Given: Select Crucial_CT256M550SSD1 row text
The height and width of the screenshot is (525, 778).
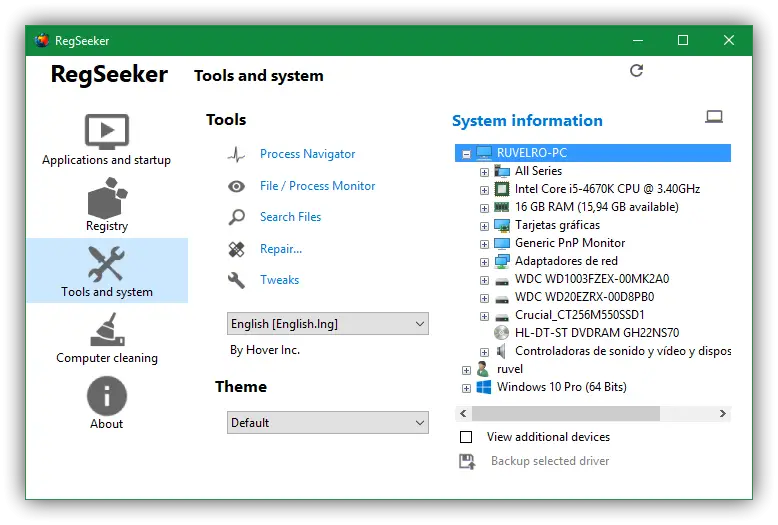Looking at the screenshot, I should point(580,315).
